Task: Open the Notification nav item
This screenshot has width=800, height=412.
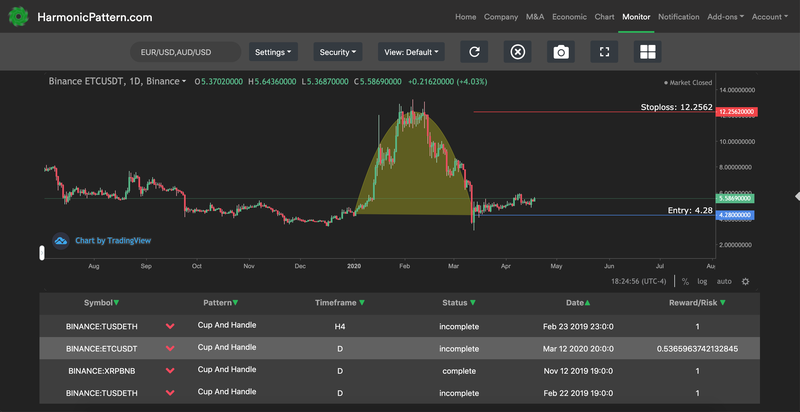Action: point(679,17)
